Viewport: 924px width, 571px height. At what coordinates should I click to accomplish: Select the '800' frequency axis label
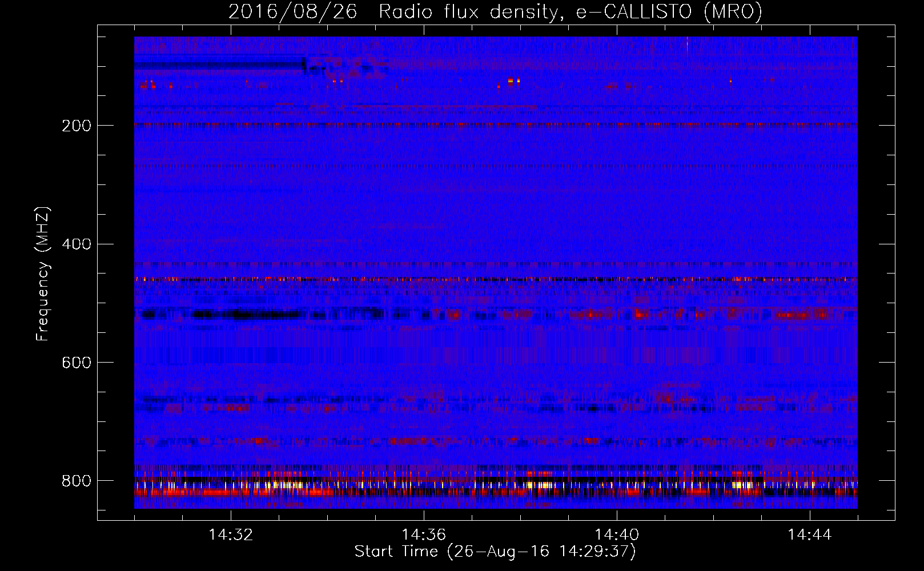point(77,481)
